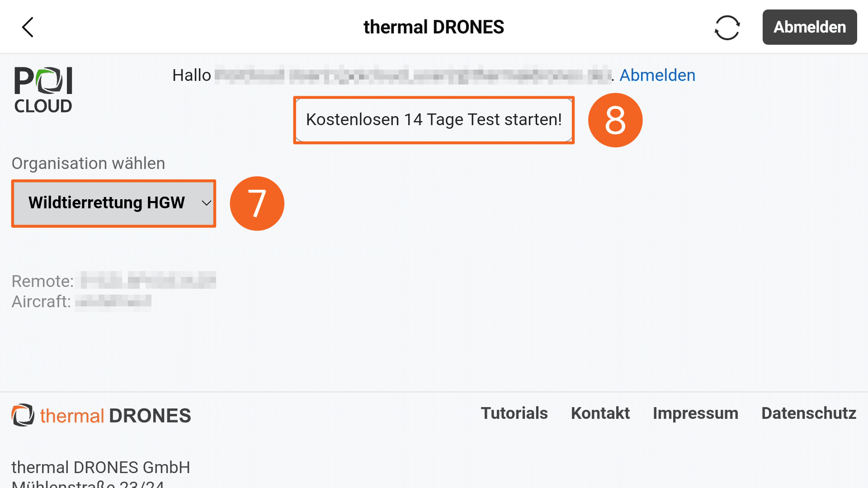868x488 pixels.
Task: Click the thermal DRONES GmbH address text
Action: pos(101,468)
